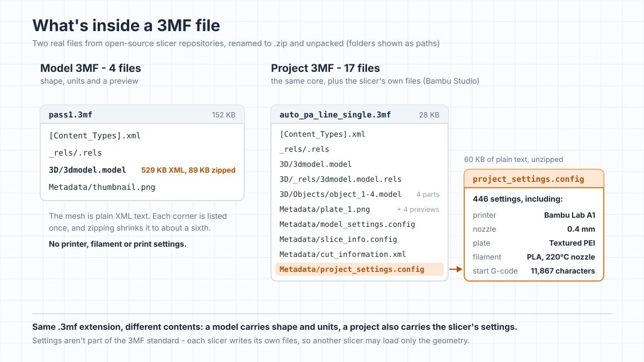Viewport: 644px width, 362px height.
Task: Click 'shape, units and a preview' subtitle
Action: pyautogui.click(x=89, y=81)
